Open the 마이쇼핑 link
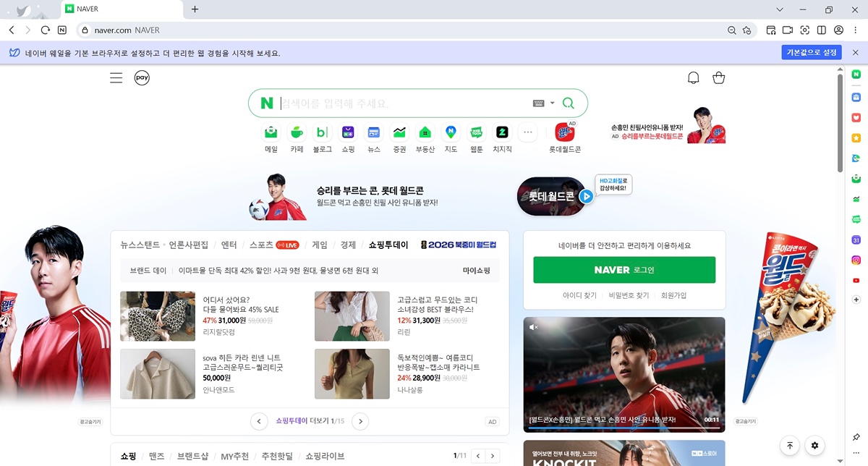 click(477, 271)
